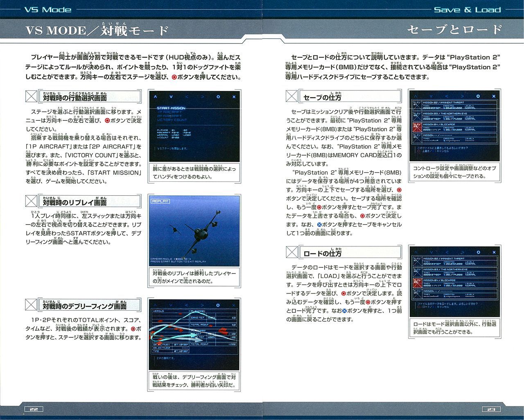Image resolution: width=524 pixels, height=420 pixels.
Task: Click caption コントローラ設定や under save screenshot
Action: pos(454,172)
